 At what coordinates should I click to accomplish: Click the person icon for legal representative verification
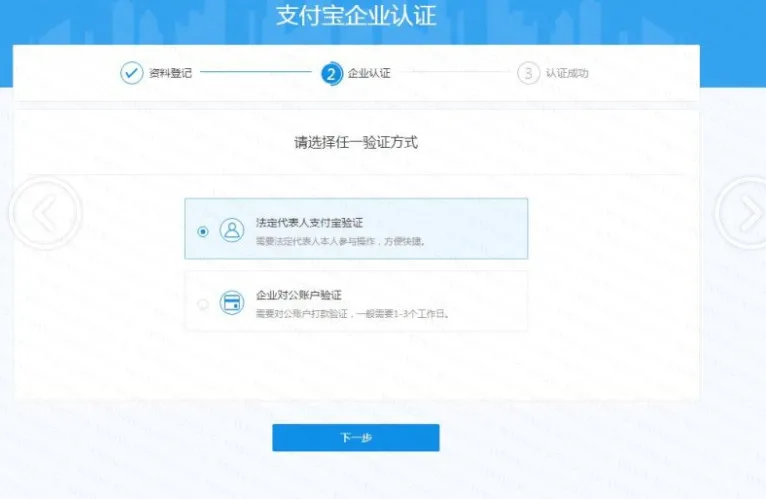(232, 230)
